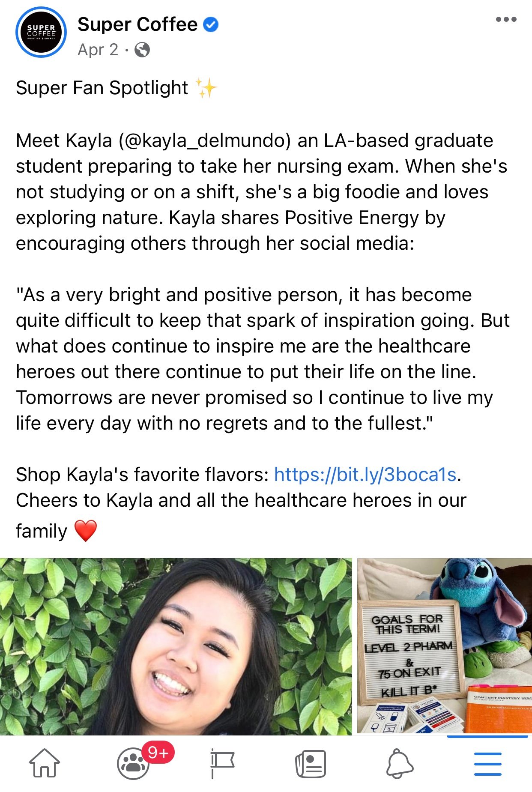View the photo of smiling Kayla
The height and width of the screenshot is (792, 532).
tap(176, 646)
